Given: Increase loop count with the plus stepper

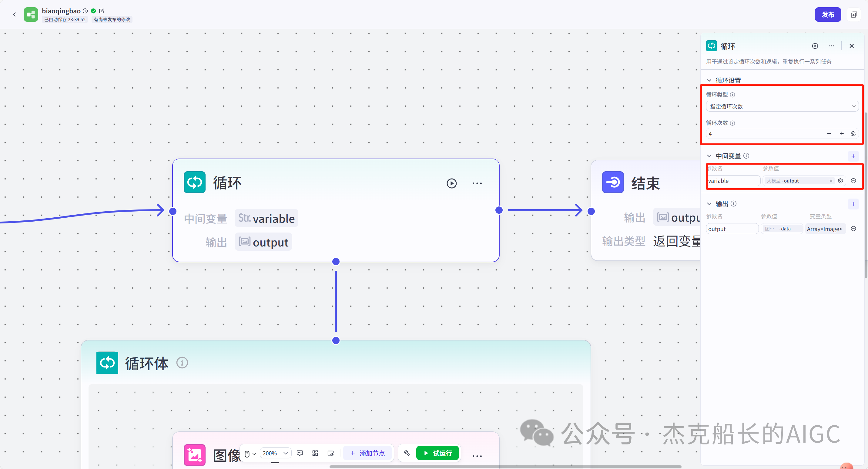Looking at the screenshot, I should tap(841, 133).
